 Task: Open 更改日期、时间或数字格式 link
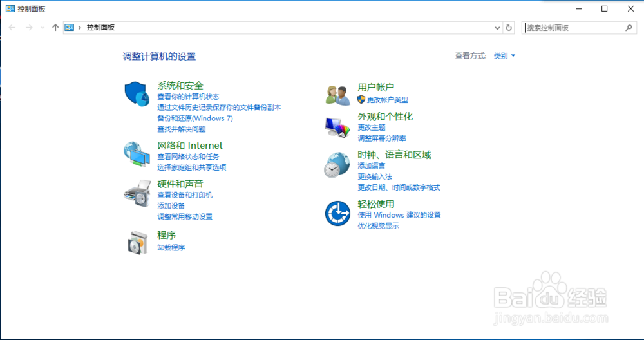[x=399, y=187]
